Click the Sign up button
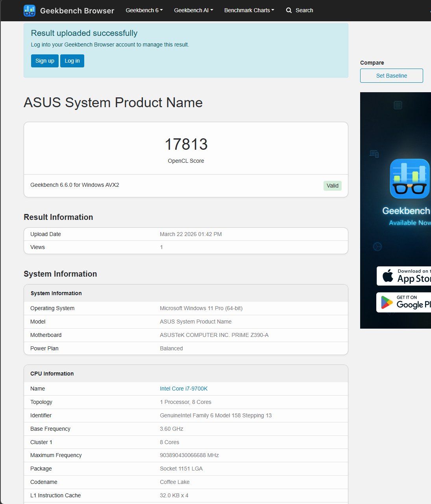The height and width of the screenshot is (504, 431). coord(45,61)
